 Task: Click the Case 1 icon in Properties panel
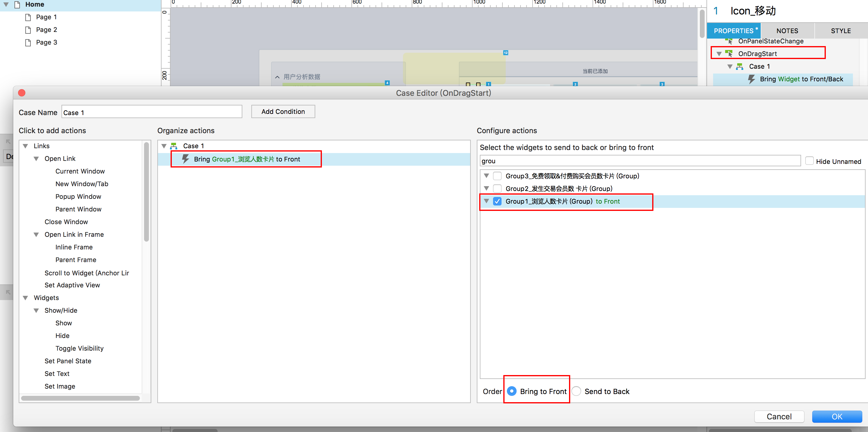point(740,66)
